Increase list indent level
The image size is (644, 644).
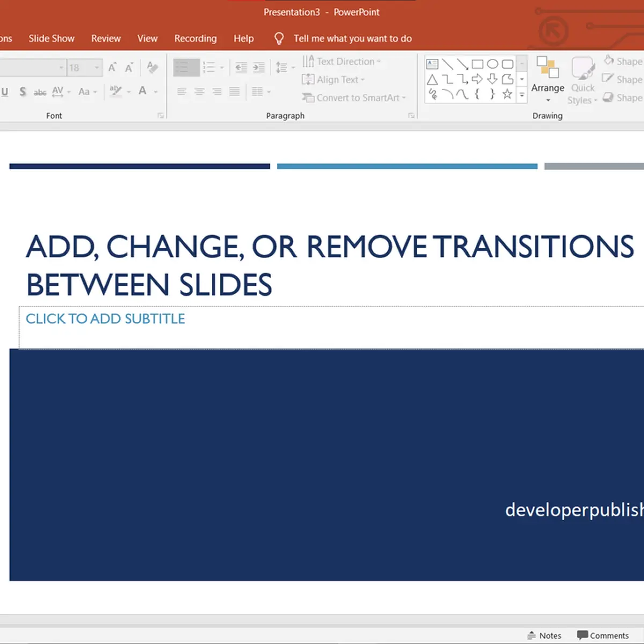coord(259,68)
